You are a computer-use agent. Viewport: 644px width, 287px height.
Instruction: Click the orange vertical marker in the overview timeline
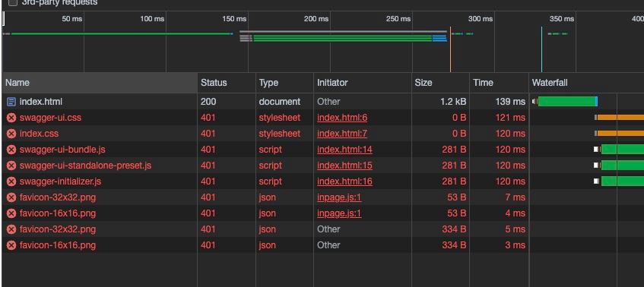451,49
